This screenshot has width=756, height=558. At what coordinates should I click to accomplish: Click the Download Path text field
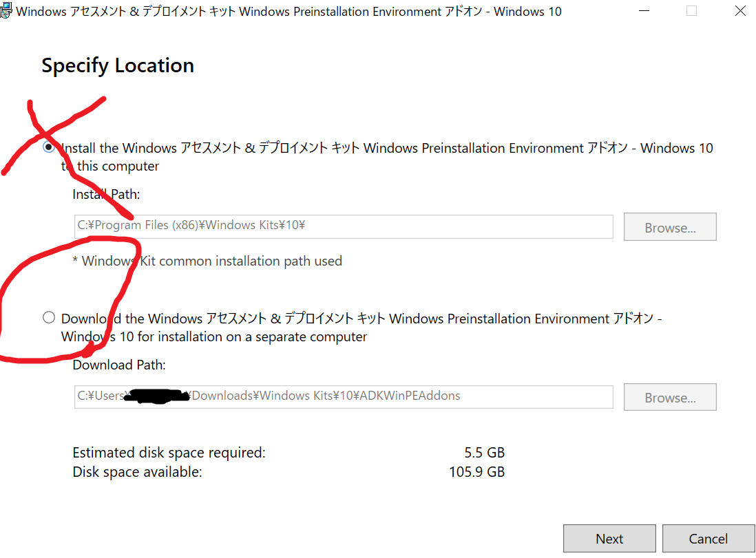[344, 397]
